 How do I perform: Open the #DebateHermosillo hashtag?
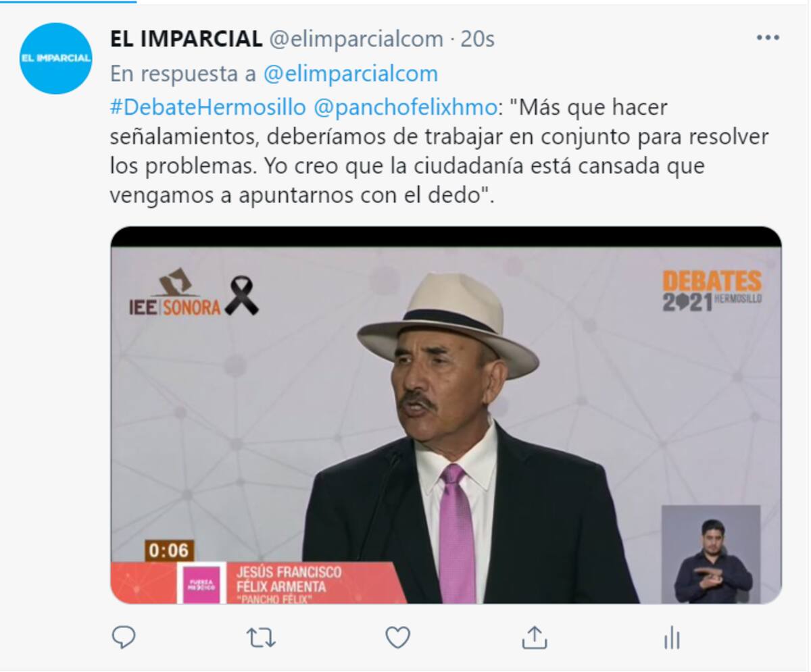209,107
